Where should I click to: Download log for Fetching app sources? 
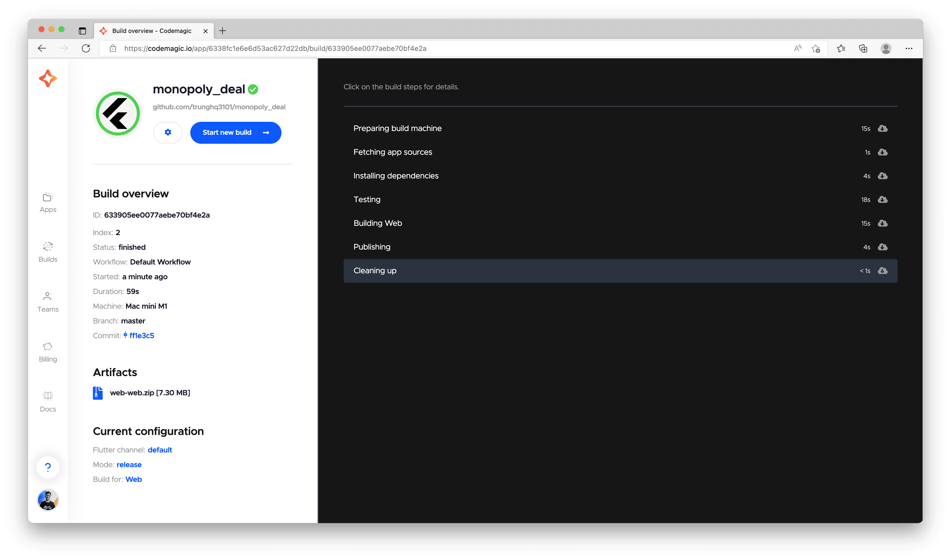click(882, 152)
